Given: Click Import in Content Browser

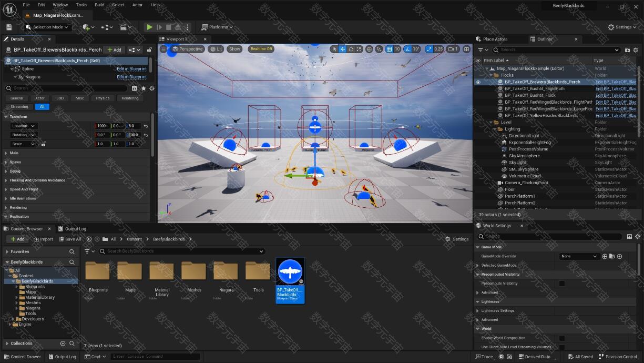Looking at the screenshot, I should click(43, 239).
